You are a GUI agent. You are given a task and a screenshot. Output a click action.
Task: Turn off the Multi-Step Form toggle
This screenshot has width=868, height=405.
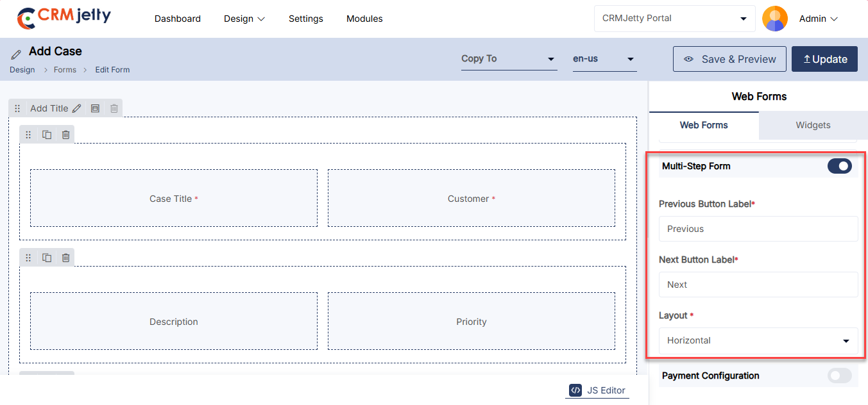[839, 167]
